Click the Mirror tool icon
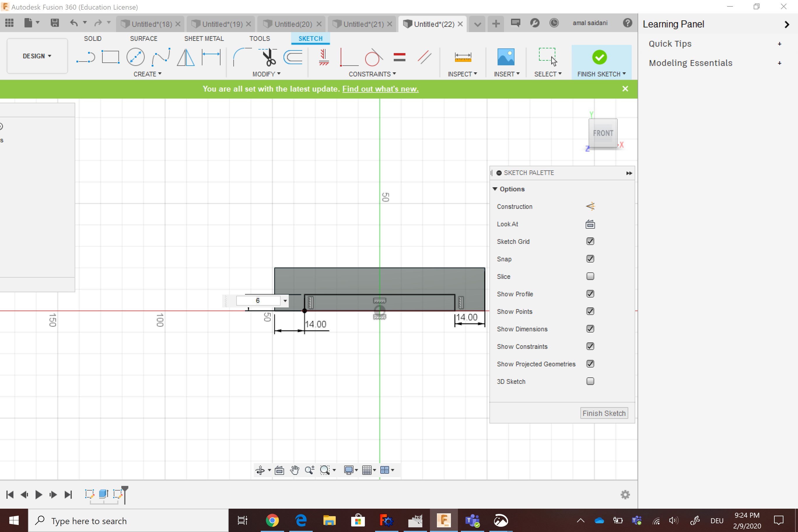Screen dimensions: 798x532 [185, 57]
